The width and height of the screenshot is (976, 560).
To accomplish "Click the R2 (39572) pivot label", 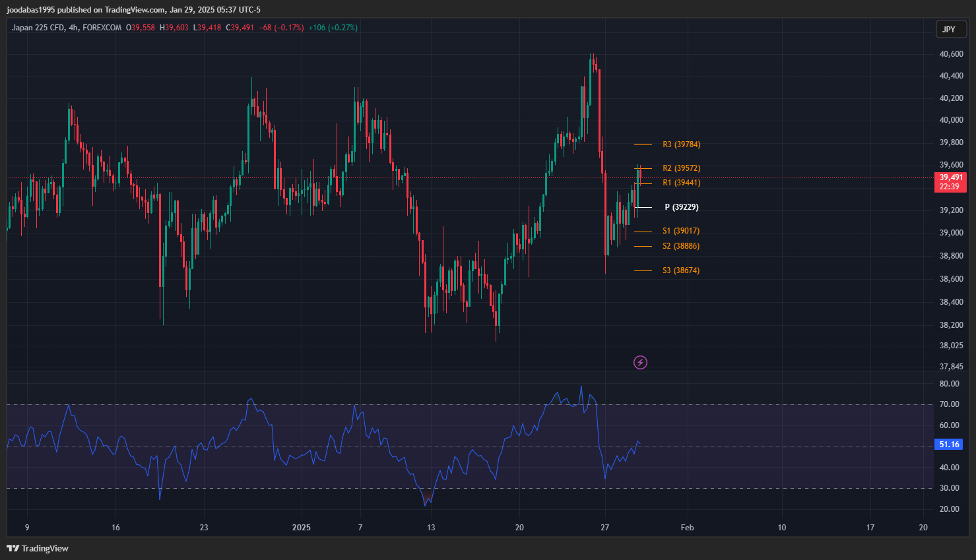I will tap(682, 168).
